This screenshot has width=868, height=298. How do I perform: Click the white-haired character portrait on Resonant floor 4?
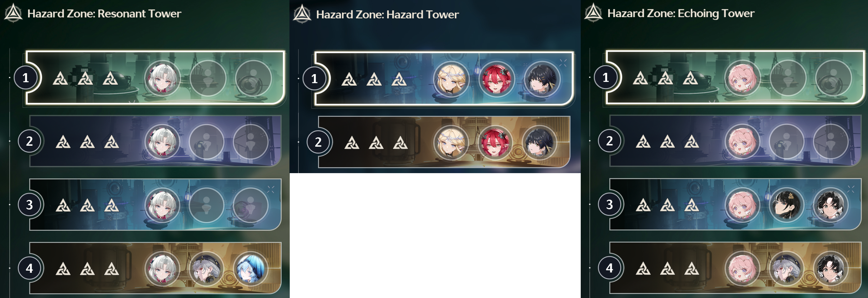point(163,268)
